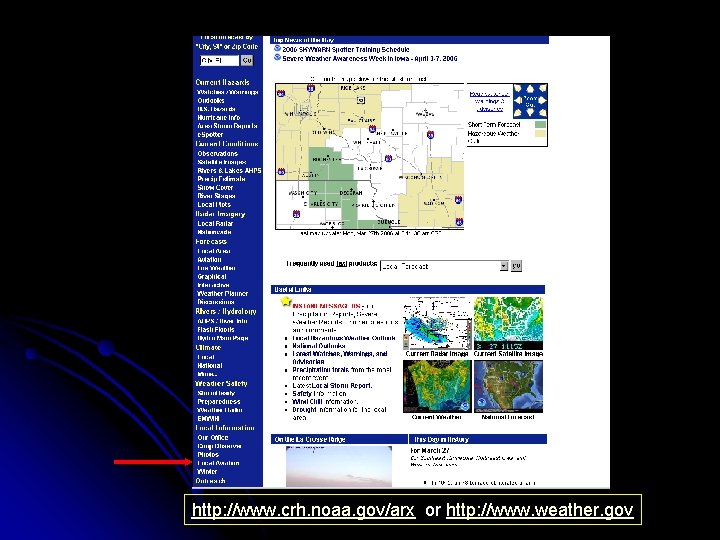Open Current Weather map thumbnail
The height and width of the screenshot is (540, 720).
pyautogui.click(x=437, y=387)
